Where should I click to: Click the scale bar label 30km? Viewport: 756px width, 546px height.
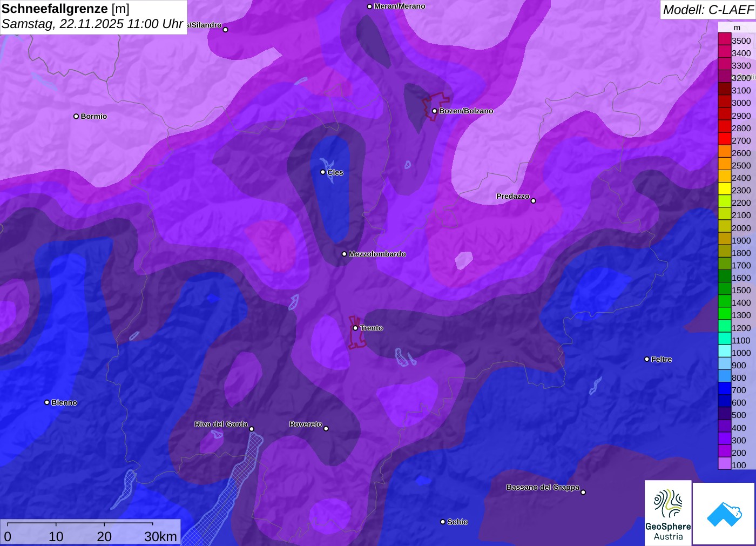tap(160, 536)
